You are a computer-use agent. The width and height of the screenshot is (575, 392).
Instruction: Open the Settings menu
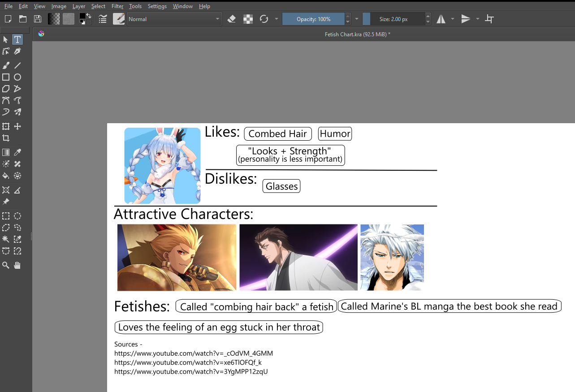tap(157, 6)
